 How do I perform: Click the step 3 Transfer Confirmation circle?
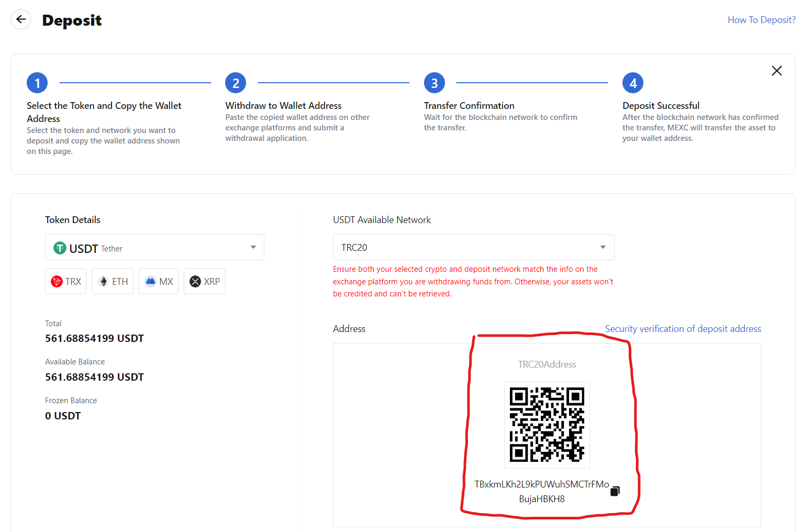click(x=433, y=82)
